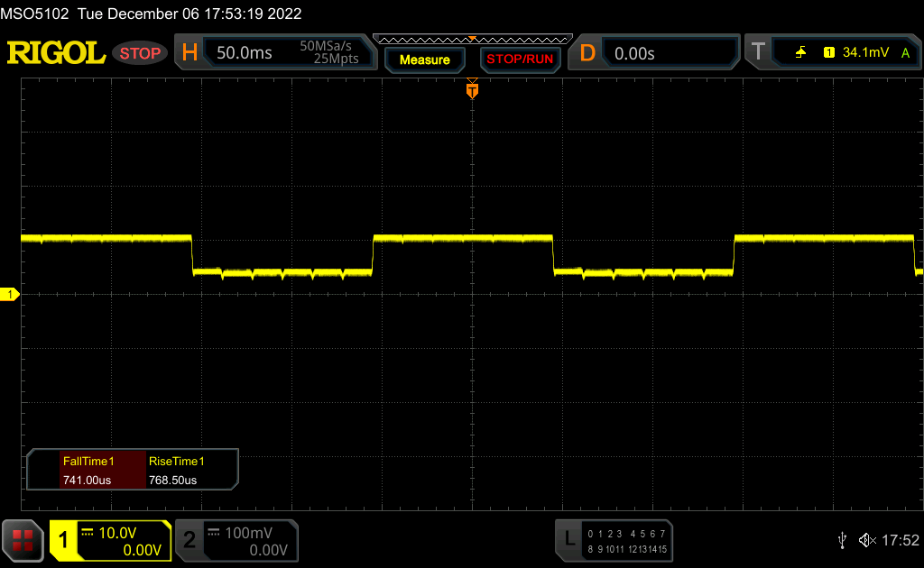924x568 pixels.
Task: Click the red STOP status badge
Action: click(x=140, y=53)
